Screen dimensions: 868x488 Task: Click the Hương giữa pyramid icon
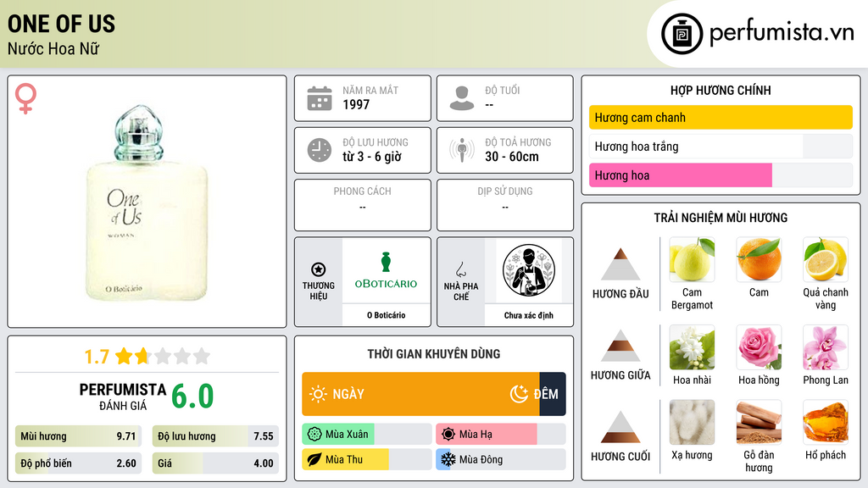tap(620, 346)
